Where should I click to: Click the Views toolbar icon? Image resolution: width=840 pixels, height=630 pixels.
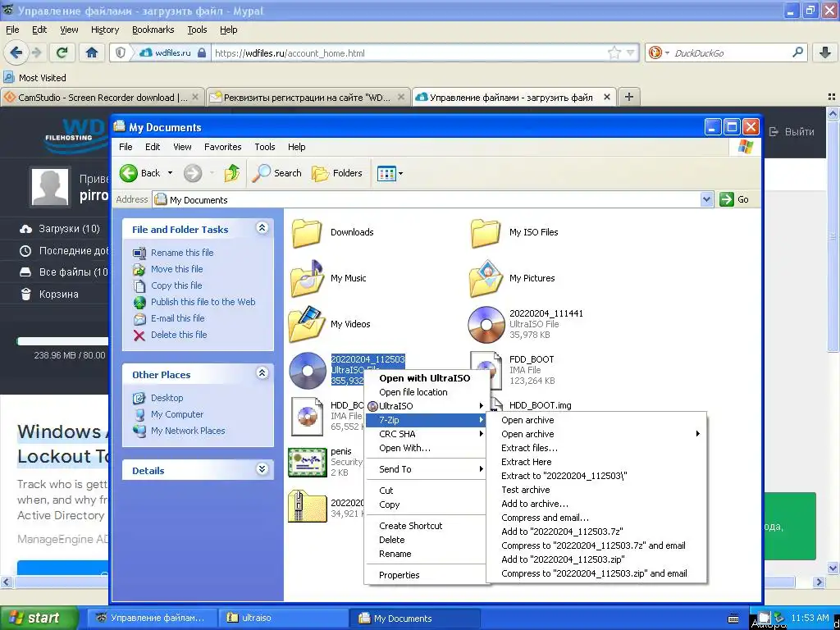tap(386, 174)
